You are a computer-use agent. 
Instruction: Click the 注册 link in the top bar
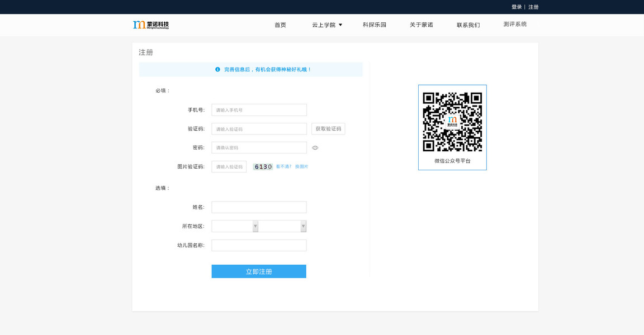click(x=533, y=7)
